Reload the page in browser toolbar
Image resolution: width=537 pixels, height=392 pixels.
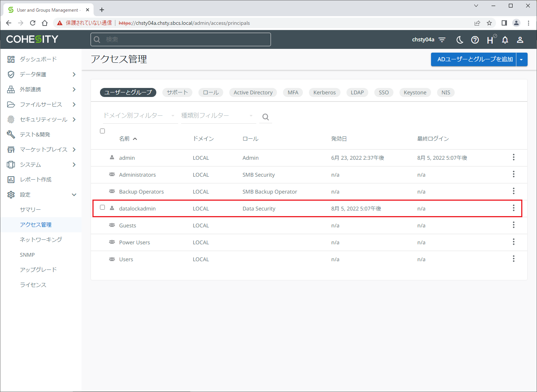33,23
